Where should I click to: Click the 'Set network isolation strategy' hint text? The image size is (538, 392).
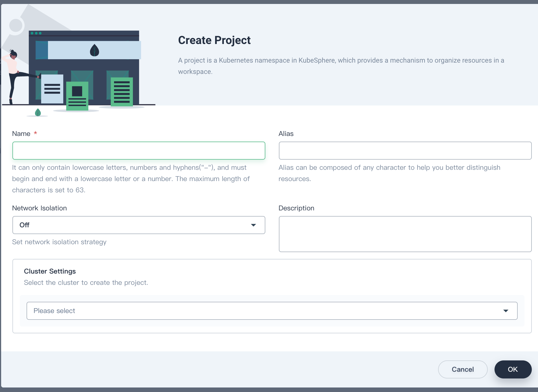click(59, 242)
